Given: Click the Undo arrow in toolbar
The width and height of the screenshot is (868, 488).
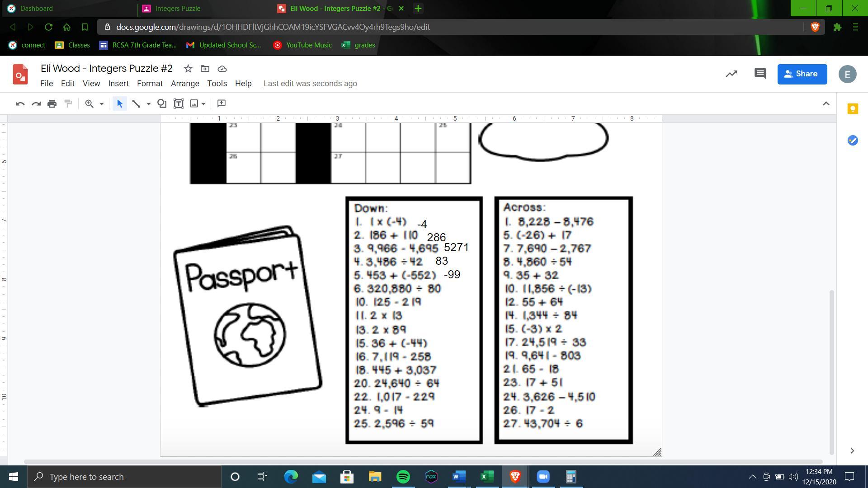Looking at the screenshot, I should point(20,103).
